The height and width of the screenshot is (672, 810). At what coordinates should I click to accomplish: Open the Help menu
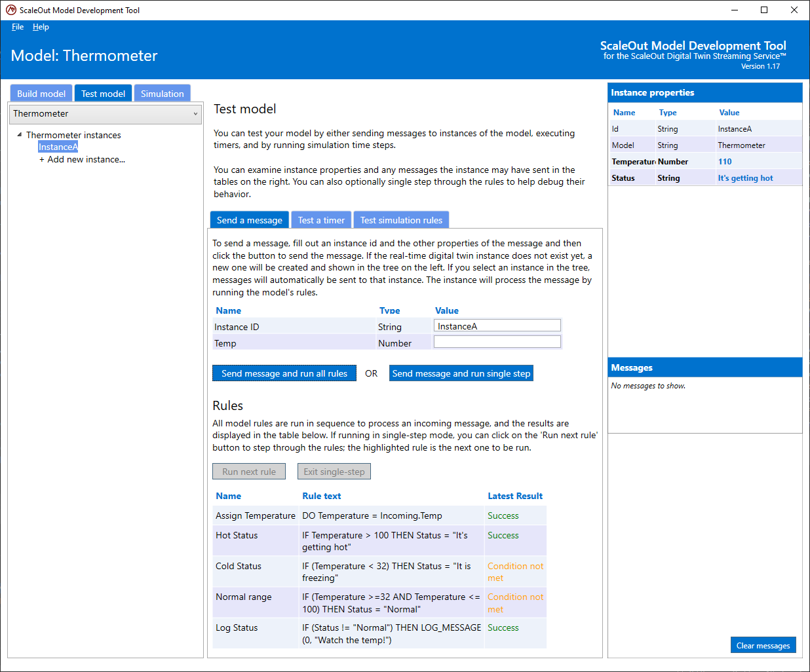point(41,27)
